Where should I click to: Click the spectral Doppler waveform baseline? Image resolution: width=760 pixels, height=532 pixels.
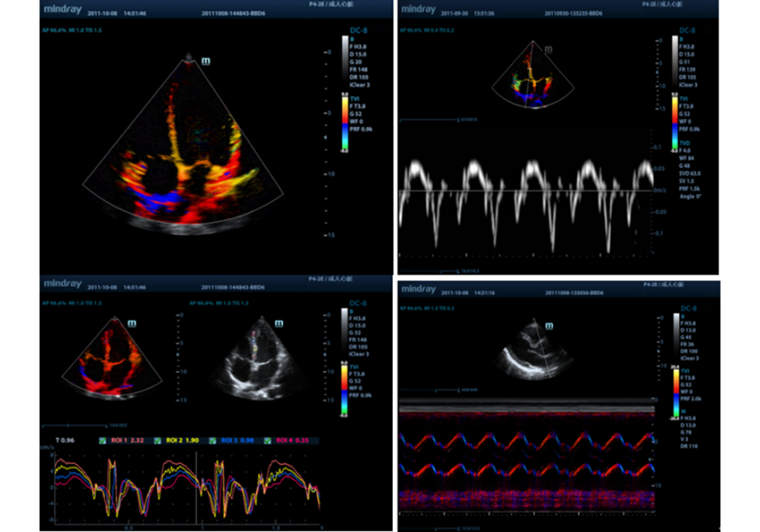[x=526, y=190]
